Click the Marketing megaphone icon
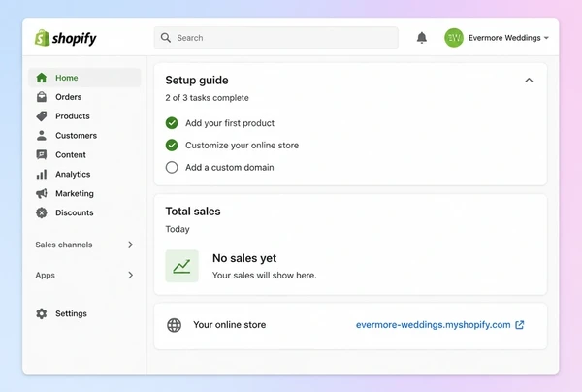Screen dimensions: 582x392 tap(42, 193)
